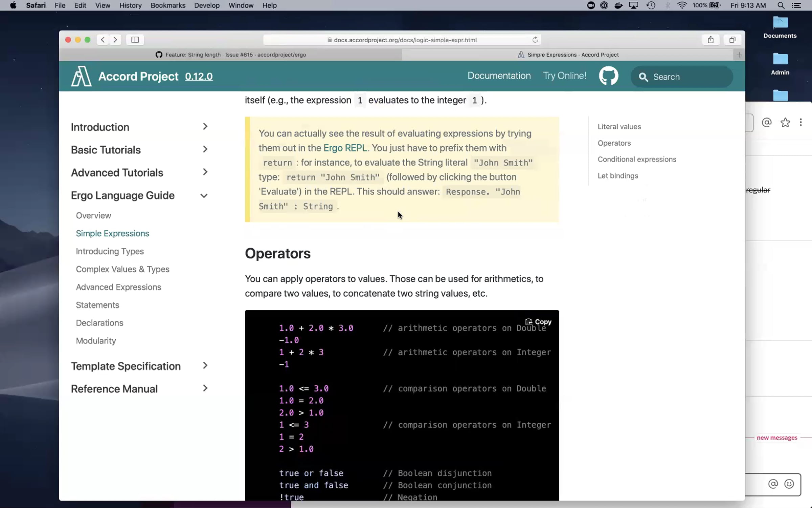The image size is (812, 508).
Task: Open macOS Spotlight search icon
Action: click(x=781, y=5)
